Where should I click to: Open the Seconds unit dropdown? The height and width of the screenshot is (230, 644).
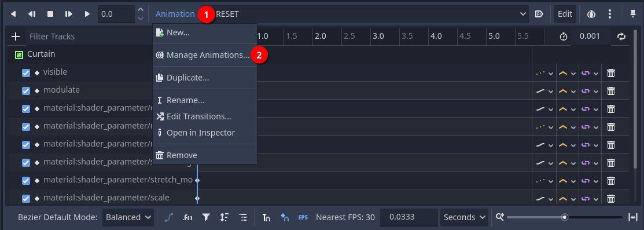pyautogui.click(x=464, y=217)
